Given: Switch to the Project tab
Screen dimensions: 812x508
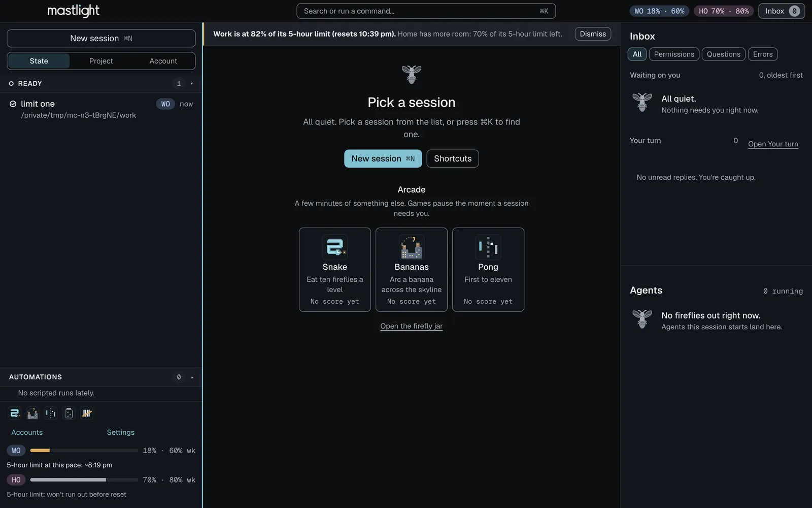Looking at the screenshot, I should tap(101, 61).
